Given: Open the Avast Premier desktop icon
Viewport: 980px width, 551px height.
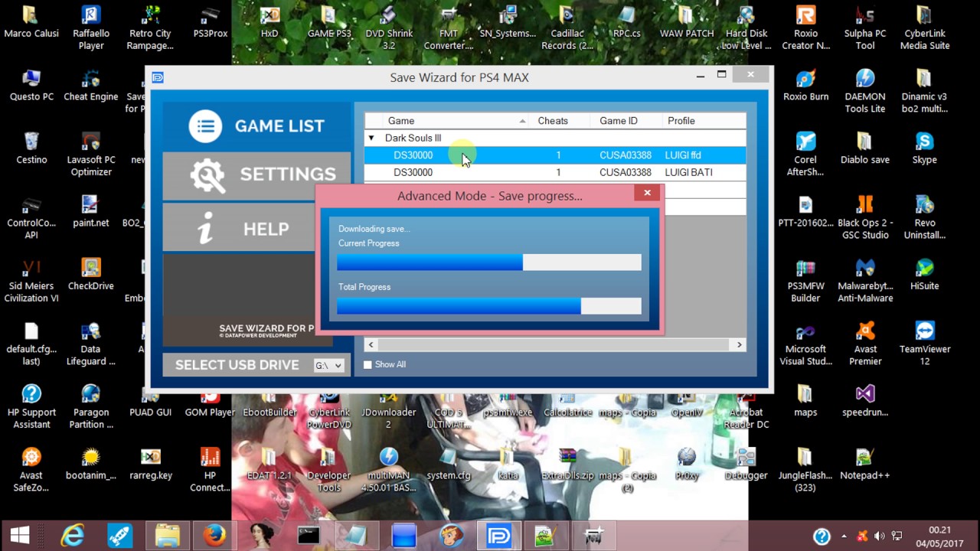Looking at the screenshot, I should coord(865,343).
